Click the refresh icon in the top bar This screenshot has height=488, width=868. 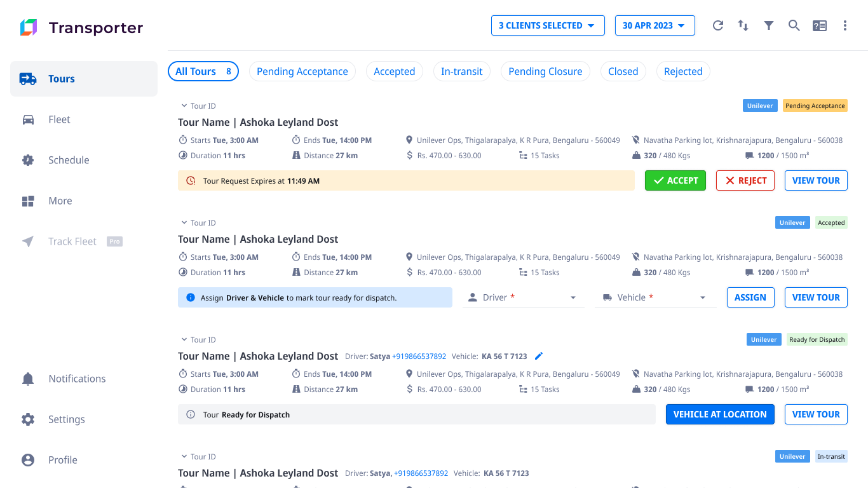pos(718,25)
